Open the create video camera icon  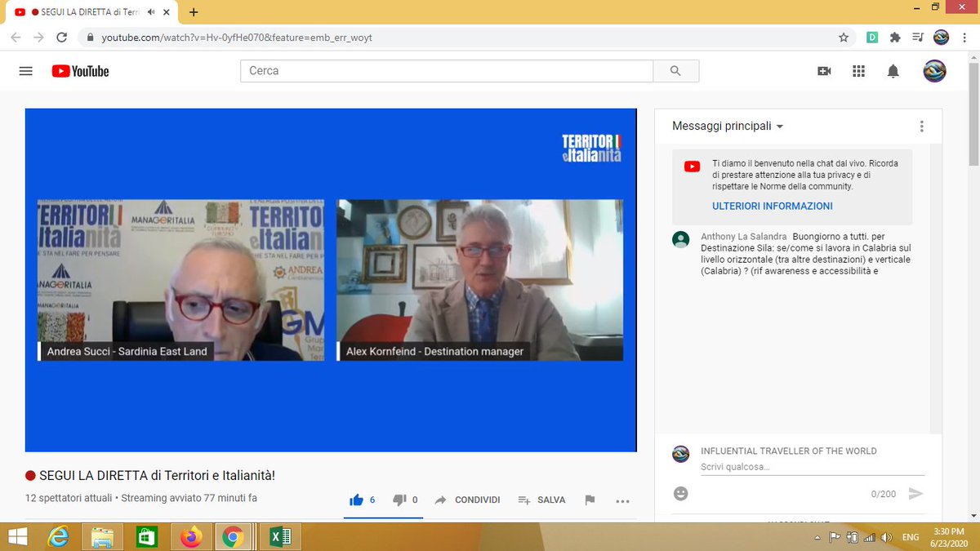click(824, 71)
